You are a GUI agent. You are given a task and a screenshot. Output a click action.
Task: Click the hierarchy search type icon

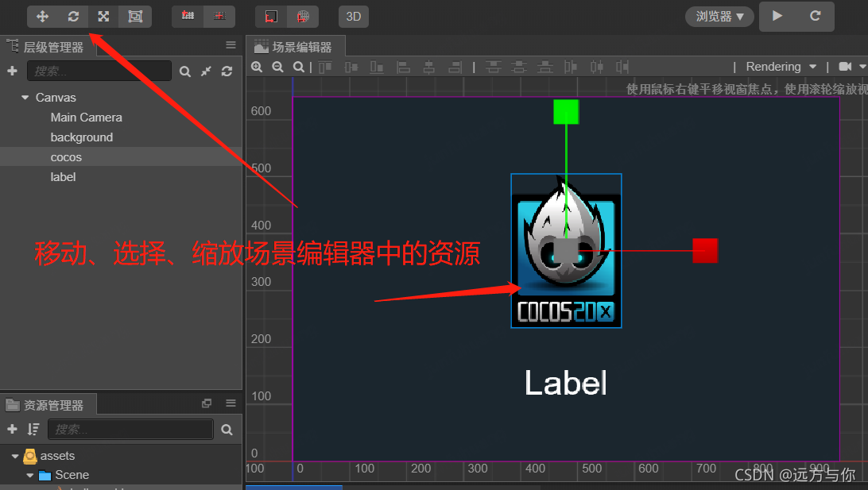185,71
